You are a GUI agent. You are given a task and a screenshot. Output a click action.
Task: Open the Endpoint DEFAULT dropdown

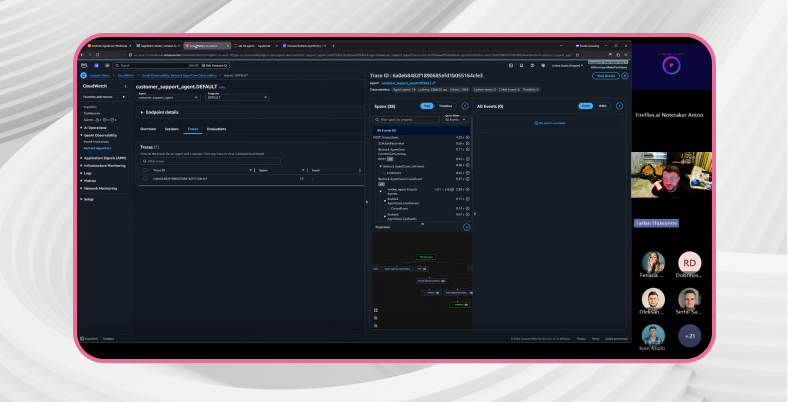pyautogui.click(x=237, y=97)
